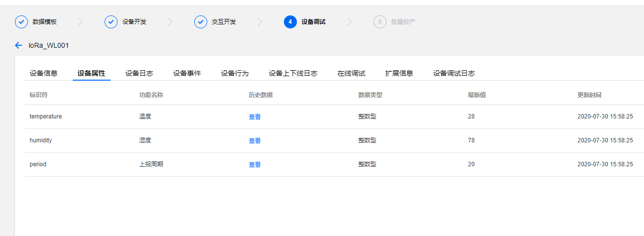View history data for humidity
644x236 pixels.
(x=255, y=141)
